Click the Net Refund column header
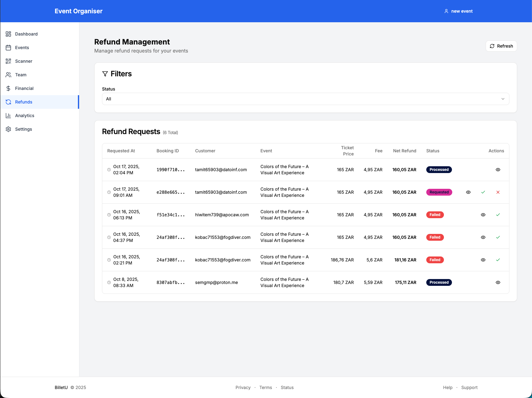The image size is (532, 398). [404, 151]
